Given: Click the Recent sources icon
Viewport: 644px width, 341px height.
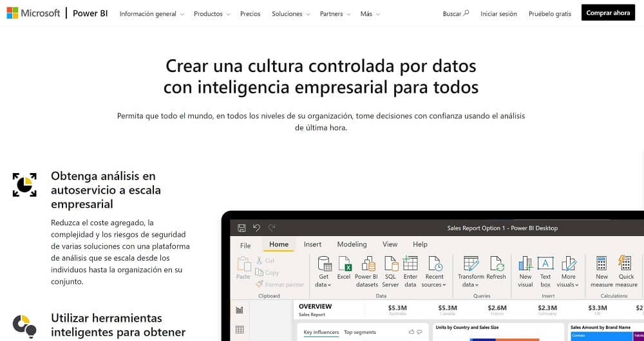Looking at the screenshot, I should pos(435,264).
